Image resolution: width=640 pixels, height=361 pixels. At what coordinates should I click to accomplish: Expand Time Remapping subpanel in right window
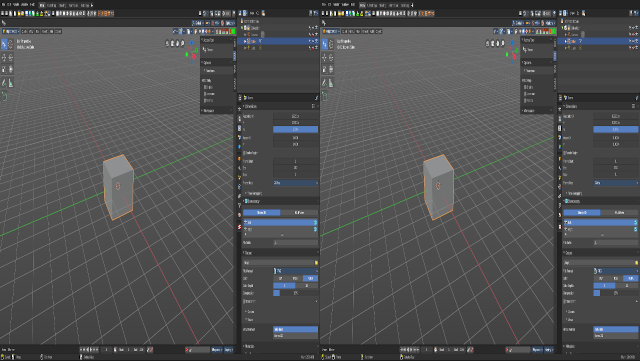(x=573, y=193)
